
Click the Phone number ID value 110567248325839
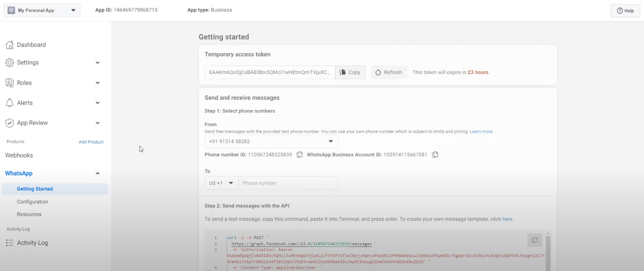270,155
